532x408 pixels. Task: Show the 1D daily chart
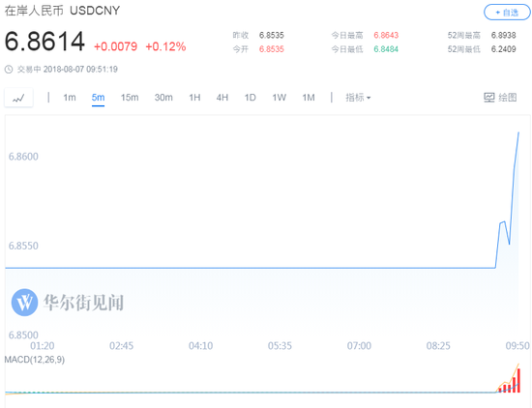click(251, 98)
